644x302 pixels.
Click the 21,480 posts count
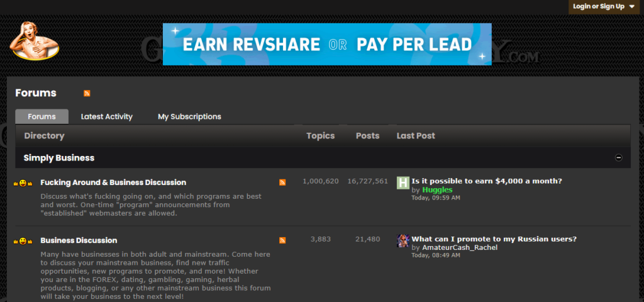pos(367,239)
